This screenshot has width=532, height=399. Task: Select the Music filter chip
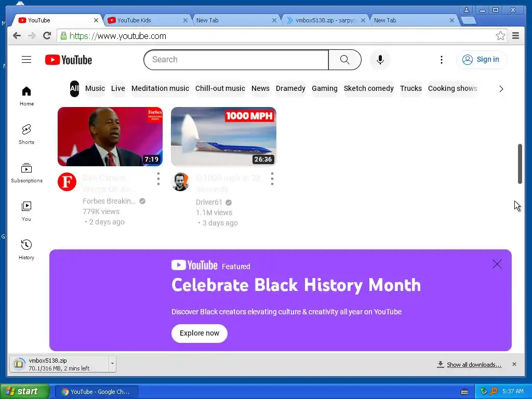point(95,88)
